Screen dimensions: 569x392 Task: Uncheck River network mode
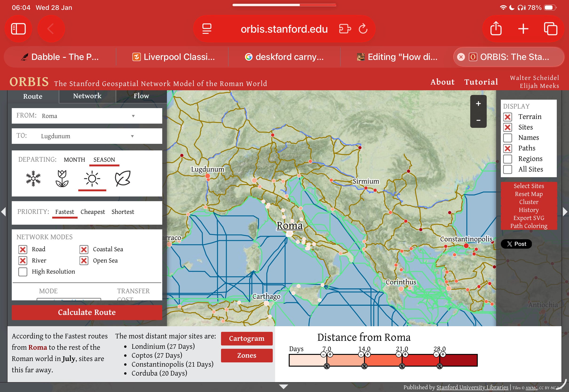[x=23, y=261]
